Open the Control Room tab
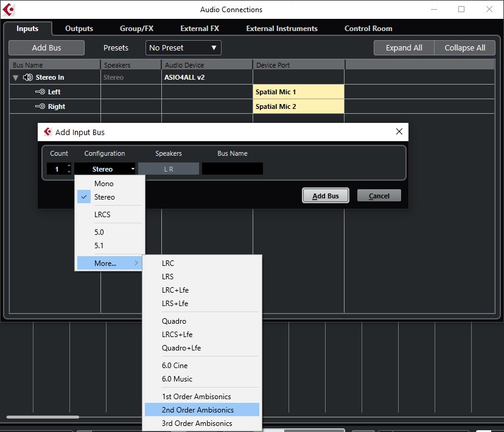504x432 pixels. (368, 29)
